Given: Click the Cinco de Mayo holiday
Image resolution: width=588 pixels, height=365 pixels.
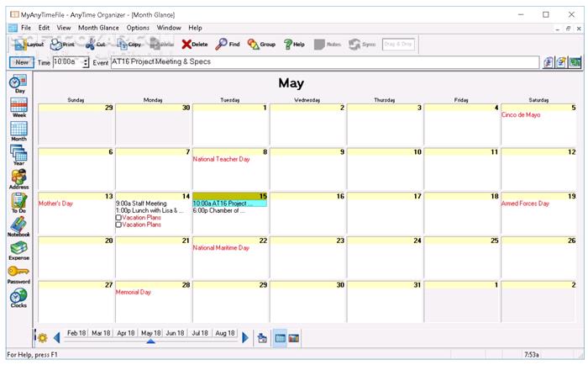Looking at the screenshot, I should coord(521,114).
